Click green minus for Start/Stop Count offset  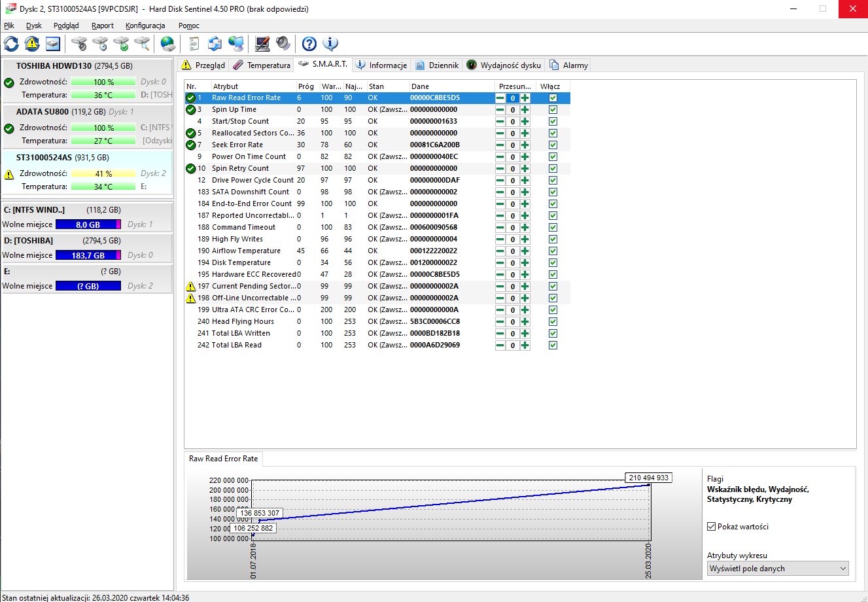tap(500, 122)
